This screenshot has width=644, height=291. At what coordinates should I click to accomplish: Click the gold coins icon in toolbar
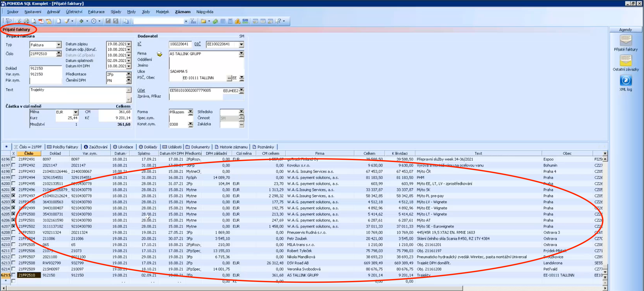click(238, 21)
